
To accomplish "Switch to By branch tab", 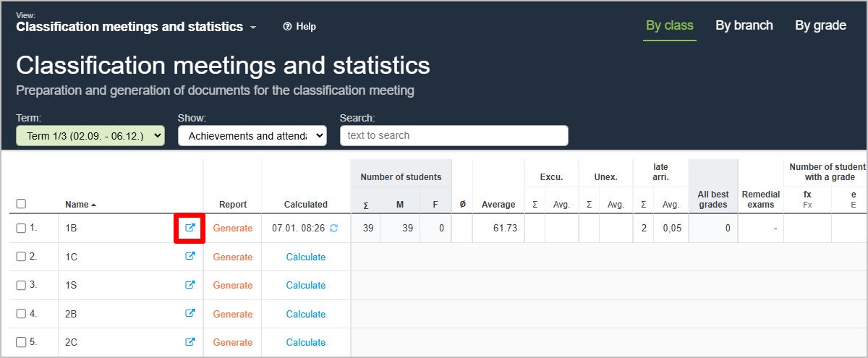I will pos(744,26).
